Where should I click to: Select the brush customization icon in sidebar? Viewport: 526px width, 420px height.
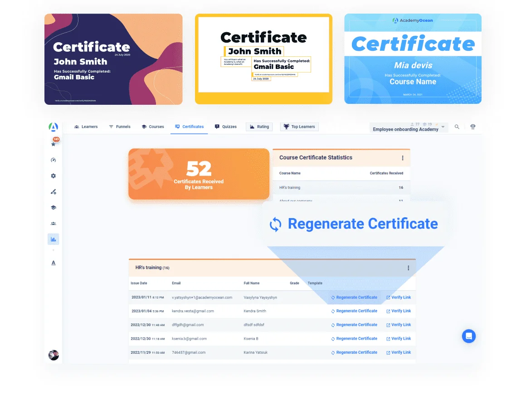[x=53, y=191]
